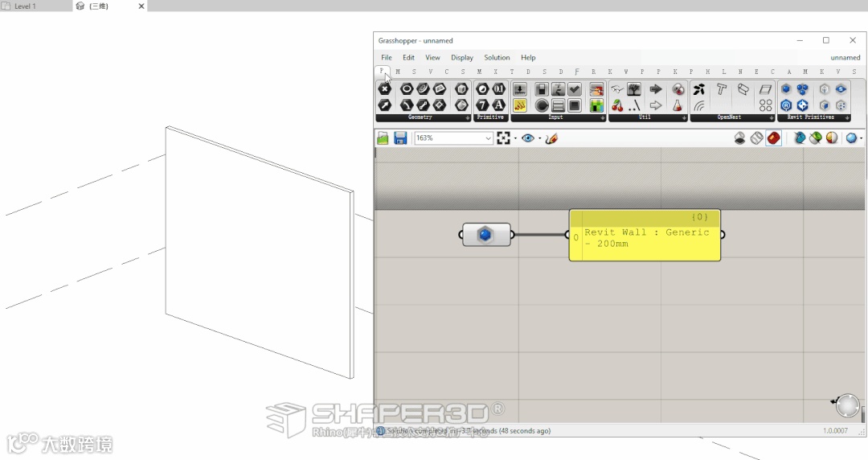Select the Vector arrow parameter icon

pos(385,105)
